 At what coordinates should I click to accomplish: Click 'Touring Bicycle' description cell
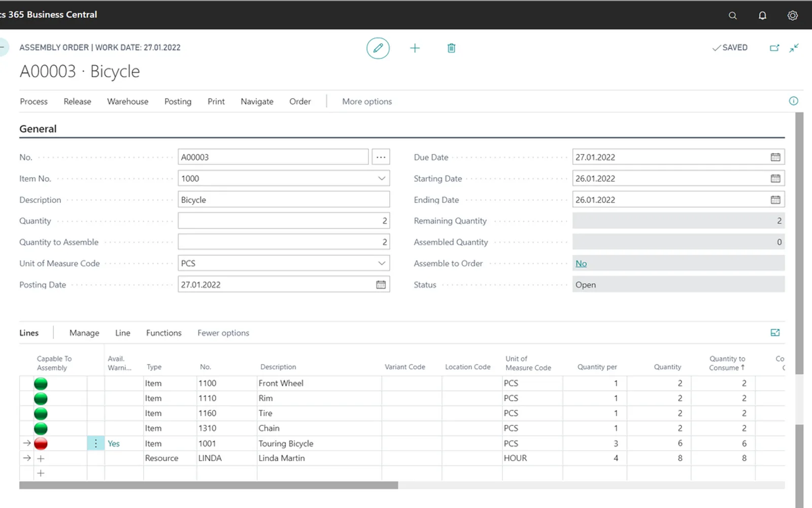click(319, 443)
